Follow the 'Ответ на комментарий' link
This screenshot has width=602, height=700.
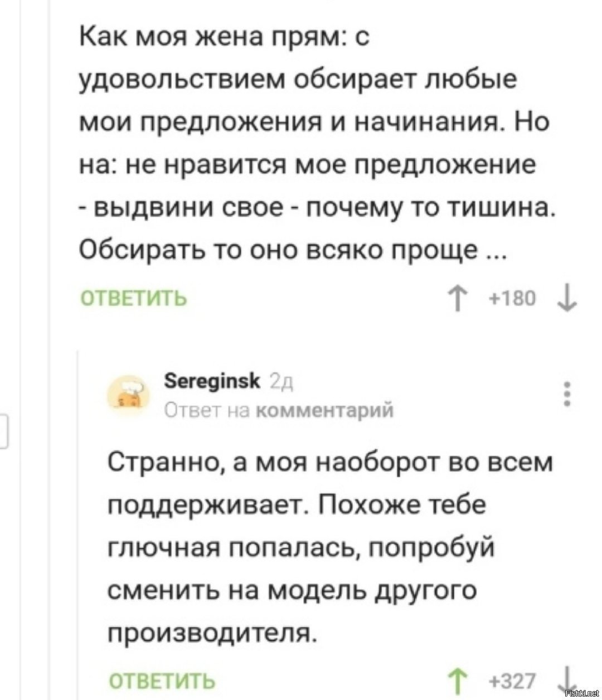(x=279, y=410)
